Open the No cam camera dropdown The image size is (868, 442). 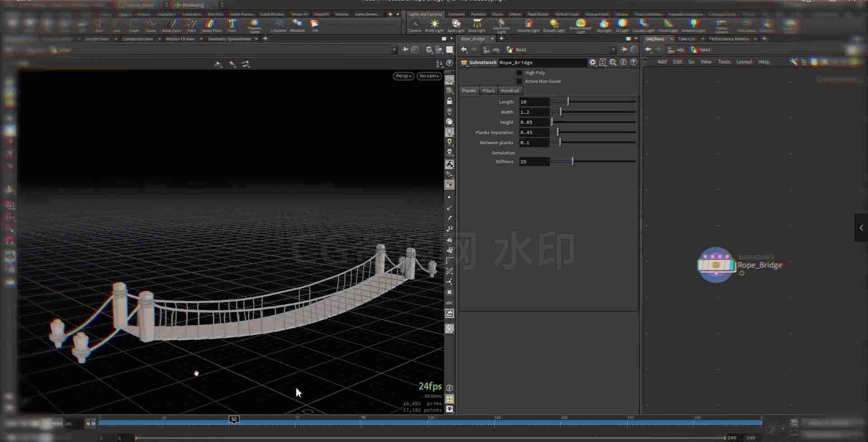[429, 76]
